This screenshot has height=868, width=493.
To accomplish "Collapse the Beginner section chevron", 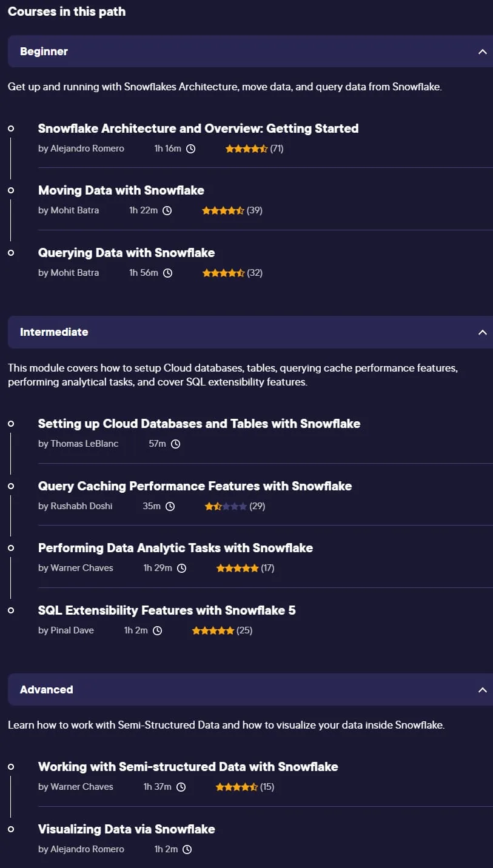I will coord(483,52).
